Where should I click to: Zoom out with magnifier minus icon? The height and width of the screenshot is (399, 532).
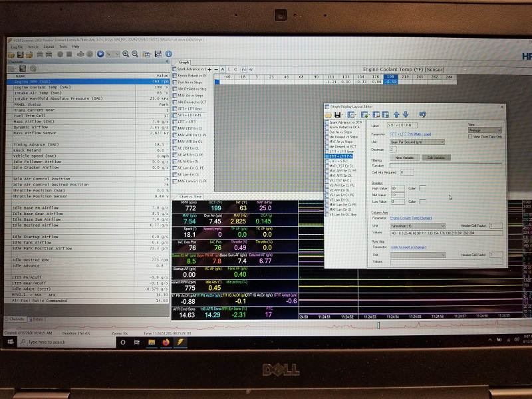pyautogui.click(x=135, y=54)
